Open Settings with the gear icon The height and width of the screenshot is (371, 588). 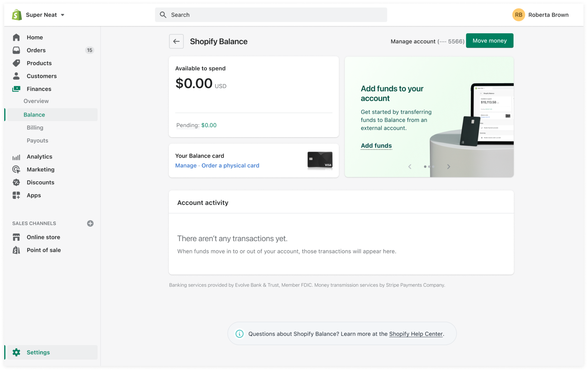(x=17, y=352)
